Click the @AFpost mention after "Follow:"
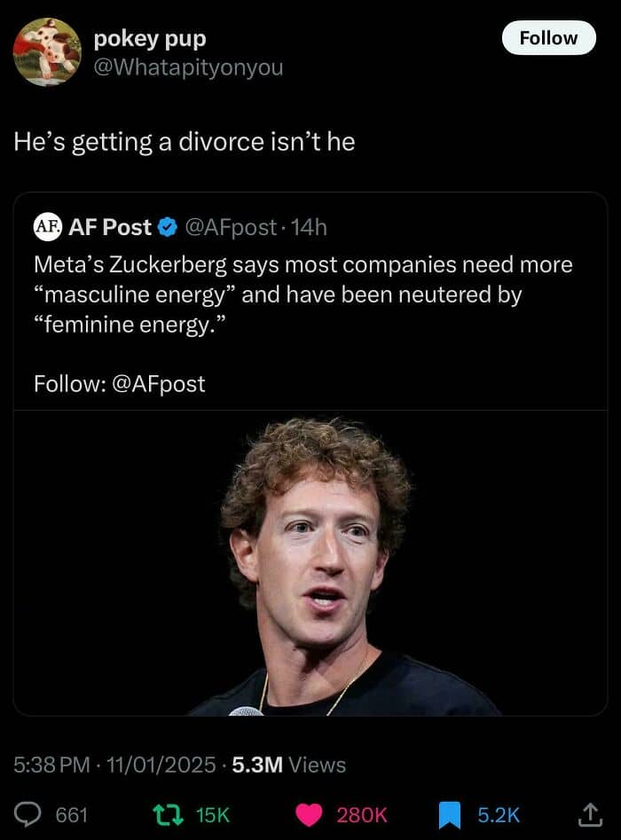621x840 pixels. point(159,383)
